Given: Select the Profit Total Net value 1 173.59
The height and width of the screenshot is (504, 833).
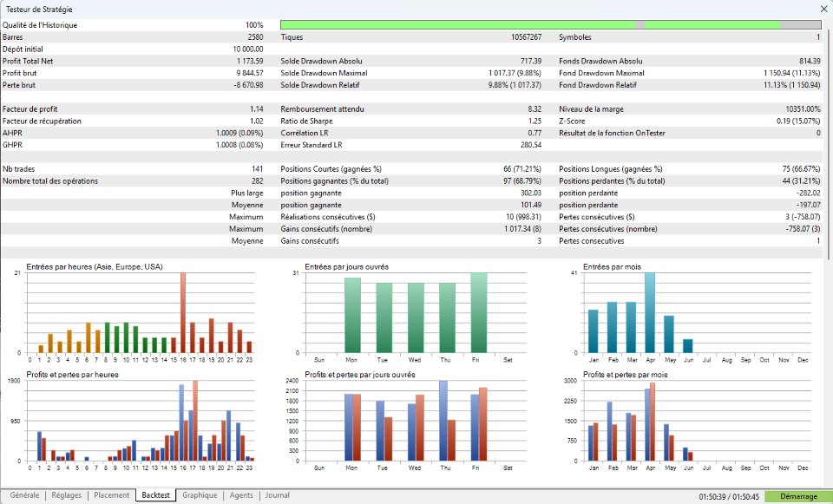Looking at the screenshot, I should tap(250, 61).
